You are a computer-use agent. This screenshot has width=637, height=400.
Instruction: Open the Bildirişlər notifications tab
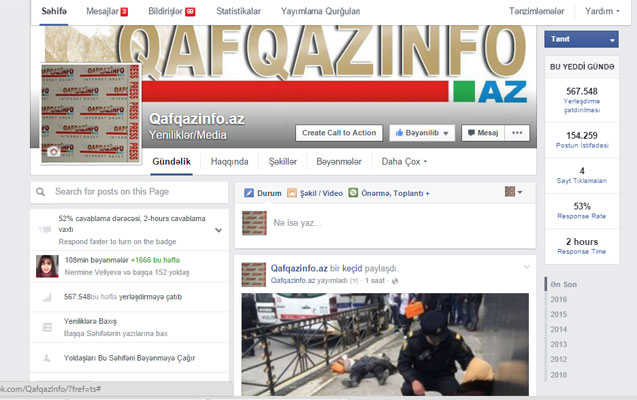(x=171, y=11)
